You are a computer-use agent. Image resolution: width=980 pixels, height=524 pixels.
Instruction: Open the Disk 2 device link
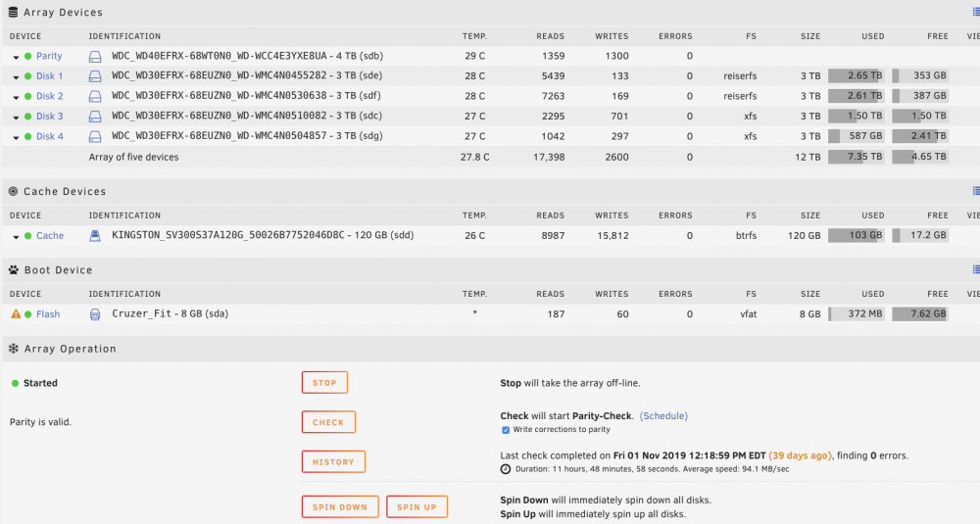(x=49, y=96)
